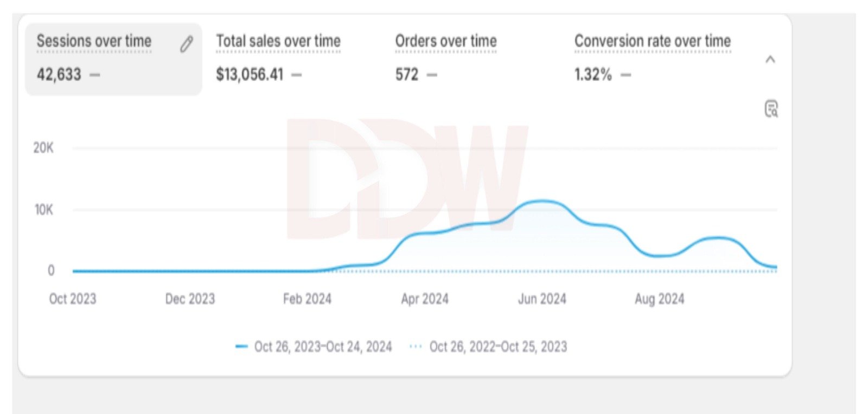This screenshot has width=868, height=414.
Task: Collapse the metrics card with the chevron
Action: pos(770,60)
